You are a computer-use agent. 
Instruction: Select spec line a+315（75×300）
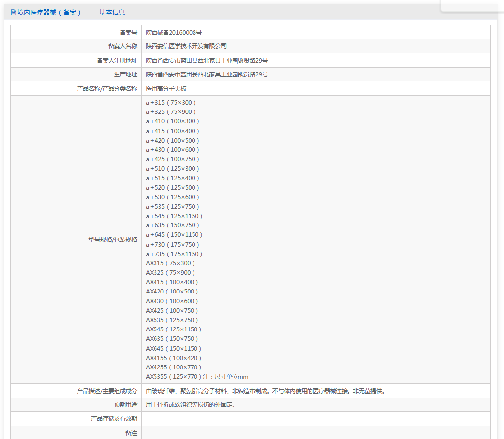[x=171, y=103]
